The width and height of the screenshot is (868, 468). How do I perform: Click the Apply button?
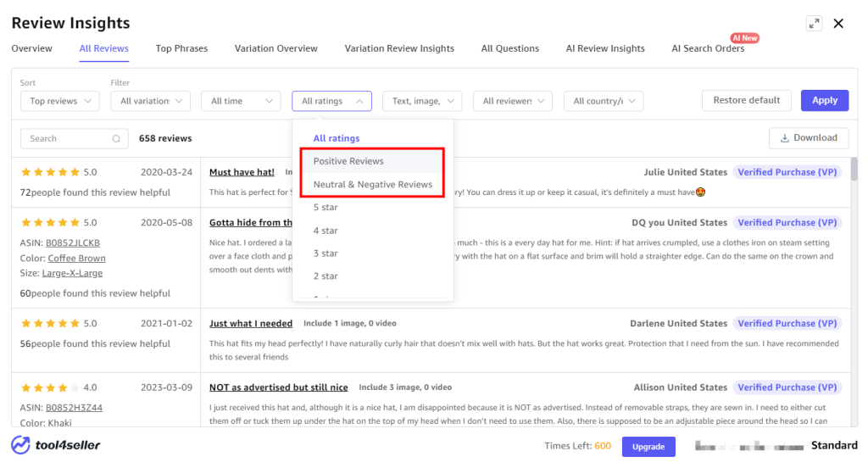click(x=824, y=100)
